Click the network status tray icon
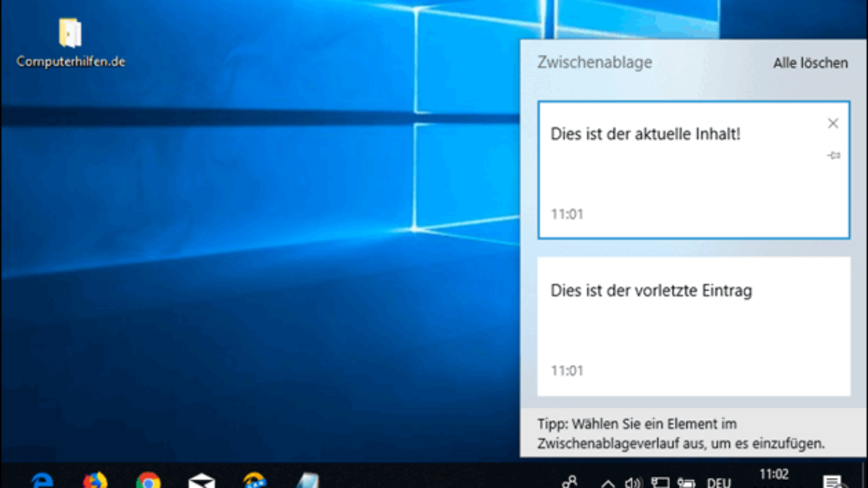 pyautogui.click(x=660, y=483)
